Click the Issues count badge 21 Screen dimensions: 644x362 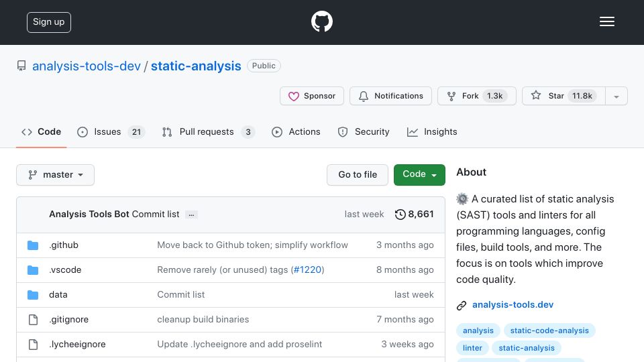coord(136,132)
